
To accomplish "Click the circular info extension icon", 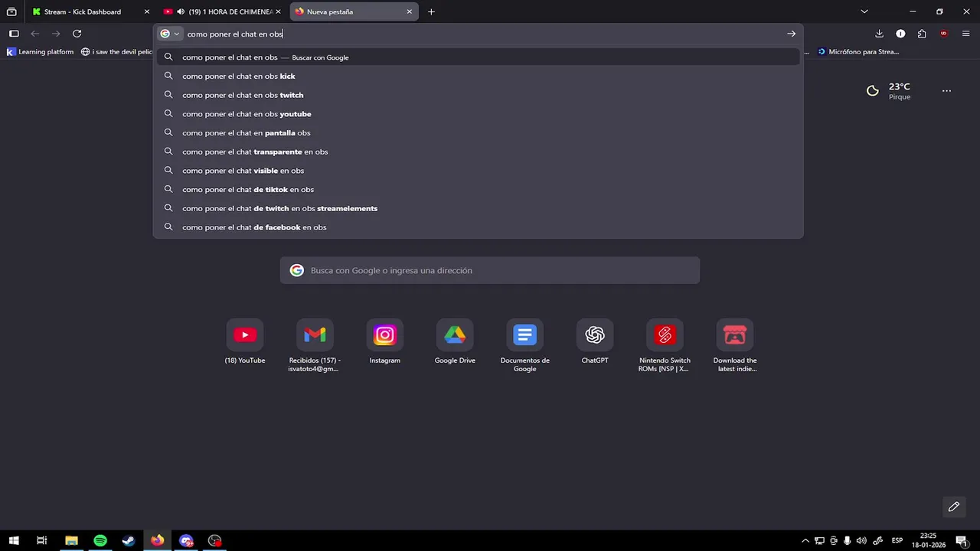I will tap(900, 34).
